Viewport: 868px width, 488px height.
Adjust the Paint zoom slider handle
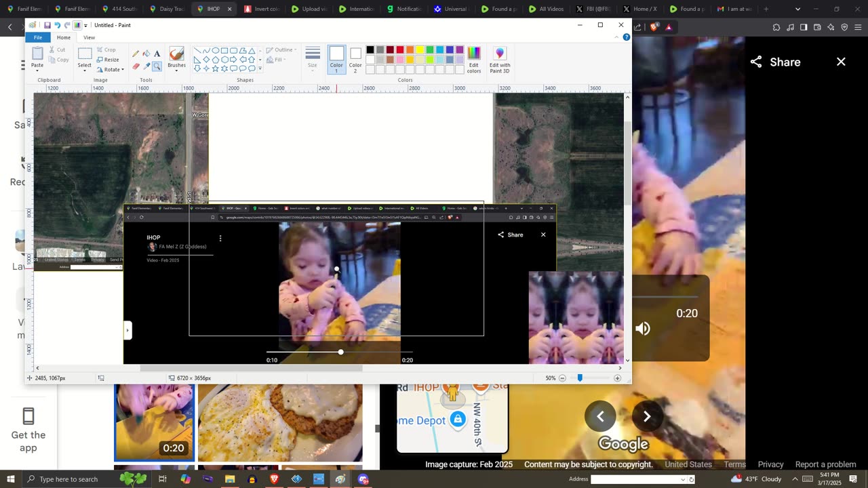tap(580, 378)
